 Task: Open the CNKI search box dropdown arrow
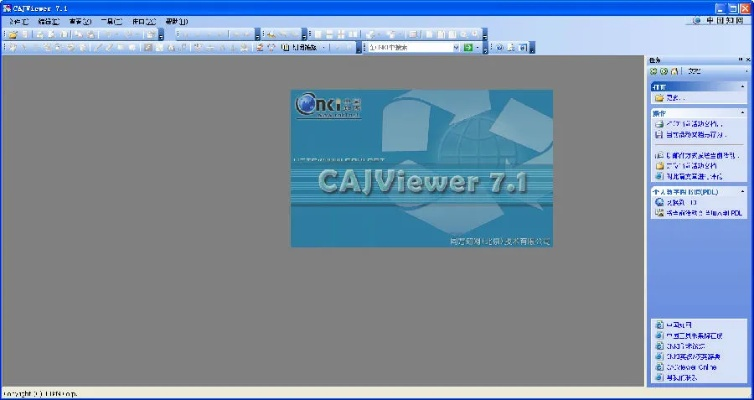click(456, 48)
